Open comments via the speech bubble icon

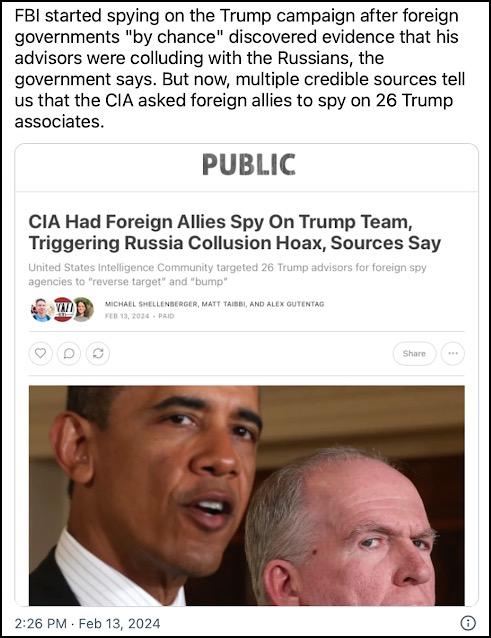69,353
